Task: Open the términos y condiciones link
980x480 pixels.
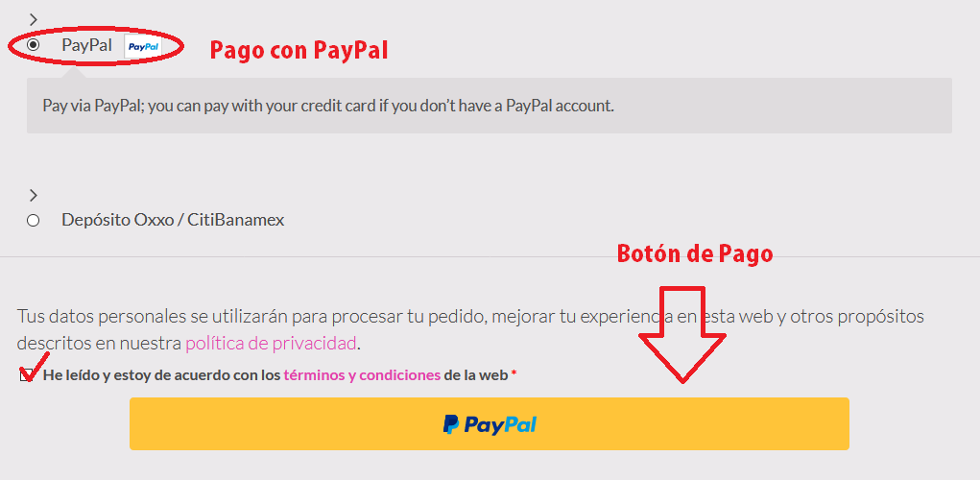Action: [363, 375]
